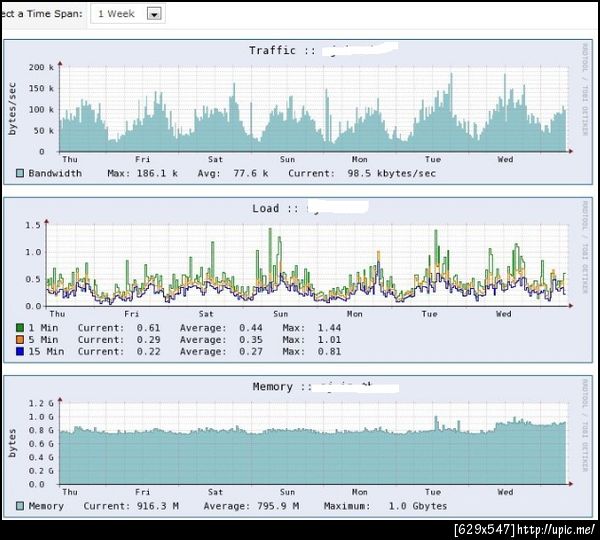Image resolution: width=600 pixels, height=540 pixels.
Task: Click the 15 Min 'Current: 0.22' value
Action: [x=119, y=352]
